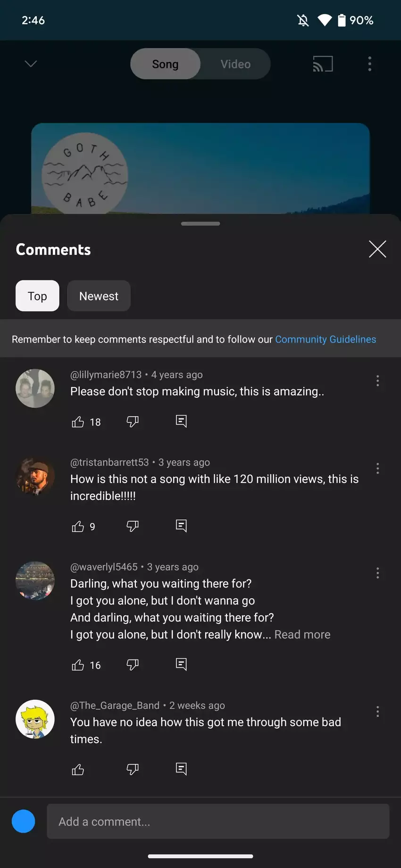Expand @waverlyl5465's comment with Read more

point(302,634)
